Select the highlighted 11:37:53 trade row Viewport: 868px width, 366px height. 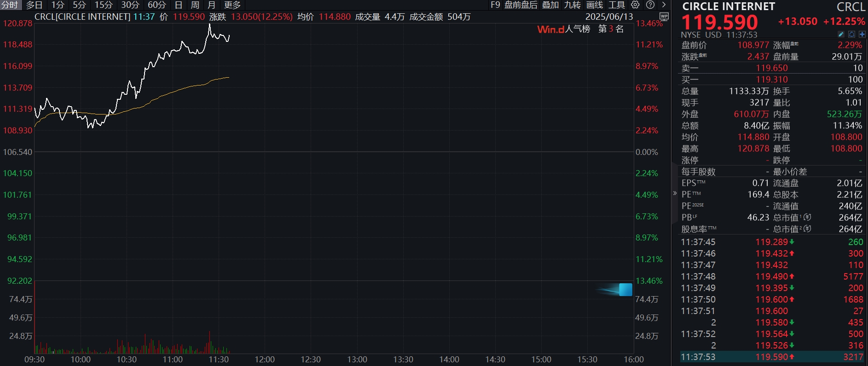772,357
